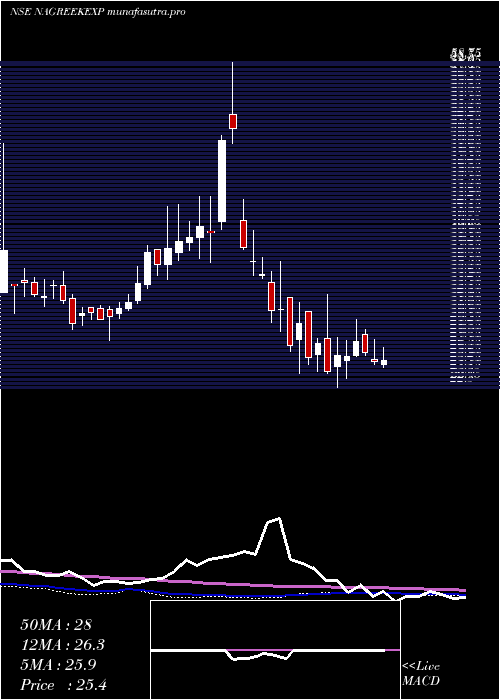Click the NSE NAGREEKEXP munafasutra.pro title text

pos(97,12)
